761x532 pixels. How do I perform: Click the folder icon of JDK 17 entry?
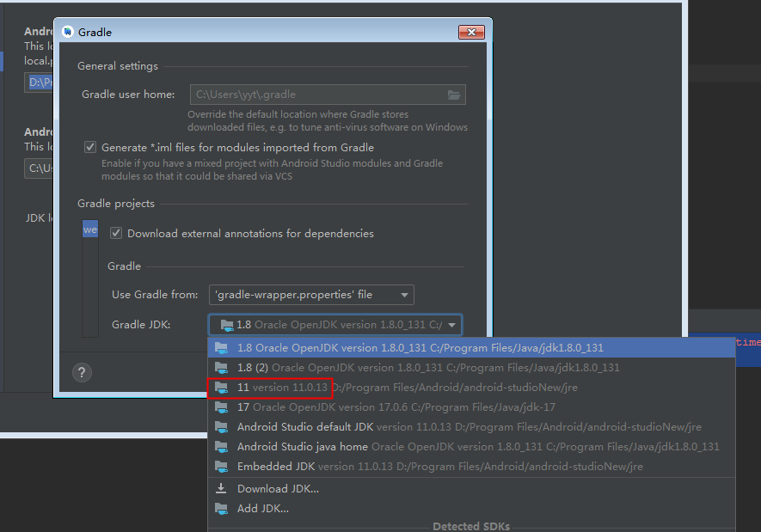222,407
